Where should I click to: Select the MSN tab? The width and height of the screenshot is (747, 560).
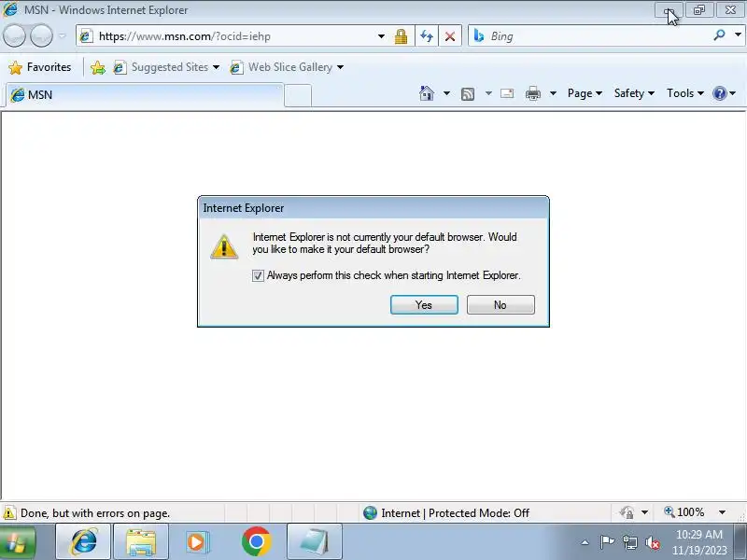pyautogui.click(x=145, y=95)
